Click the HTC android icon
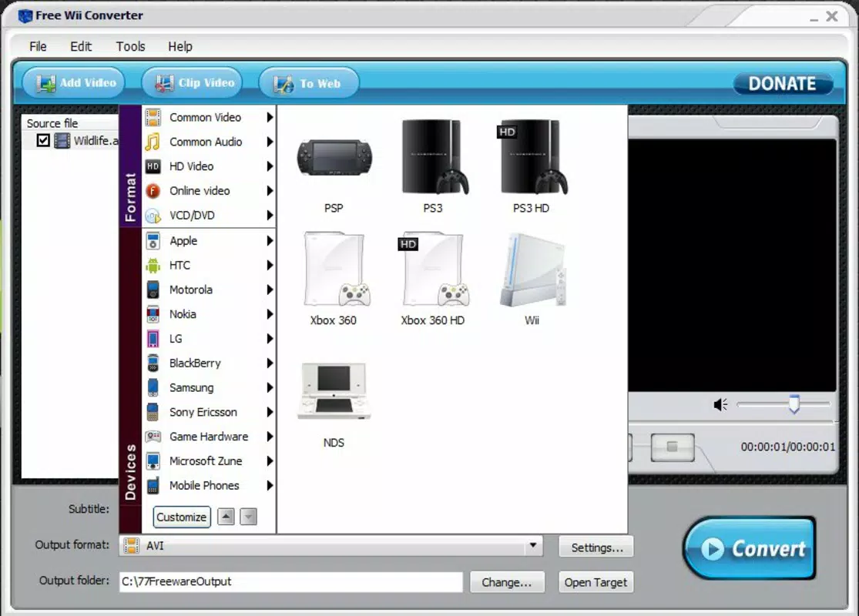 tap(153, 266)
